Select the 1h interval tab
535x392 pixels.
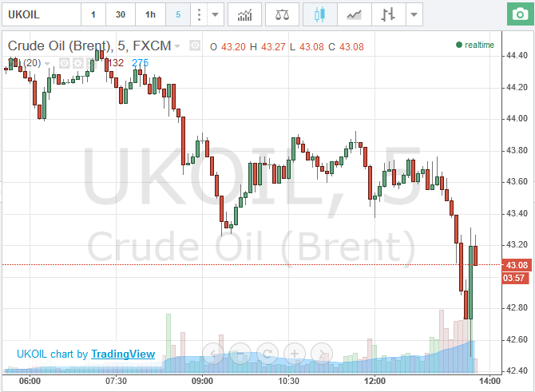(150, 14)
